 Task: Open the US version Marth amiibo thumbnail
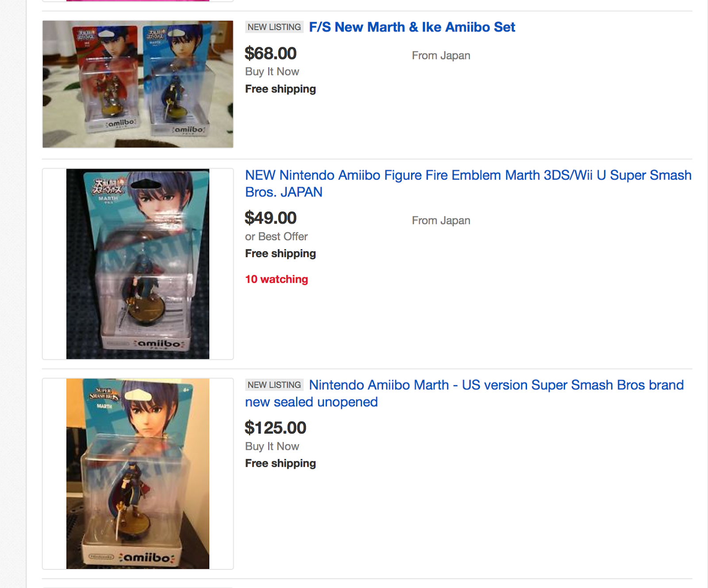click(138, 473)
